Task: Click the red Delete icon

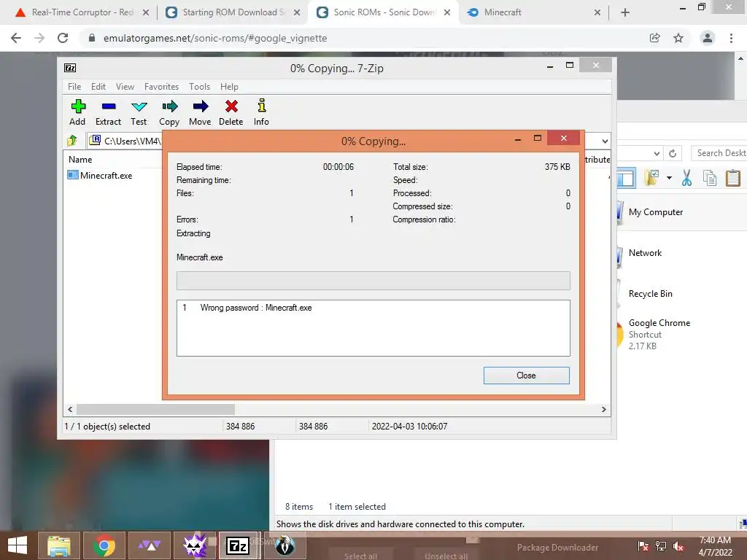Action: click(231, 106)
